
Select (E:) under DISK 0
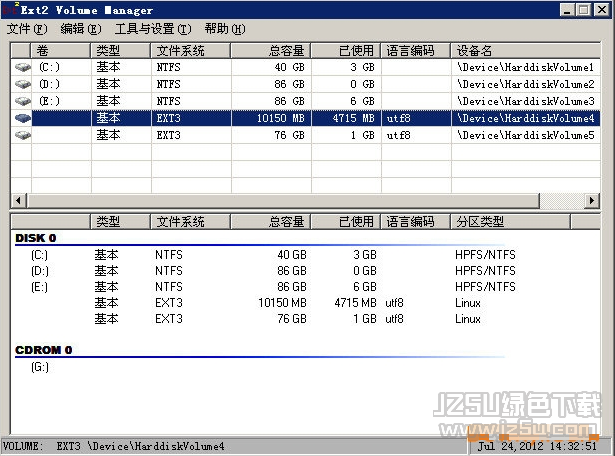(39, 287)
